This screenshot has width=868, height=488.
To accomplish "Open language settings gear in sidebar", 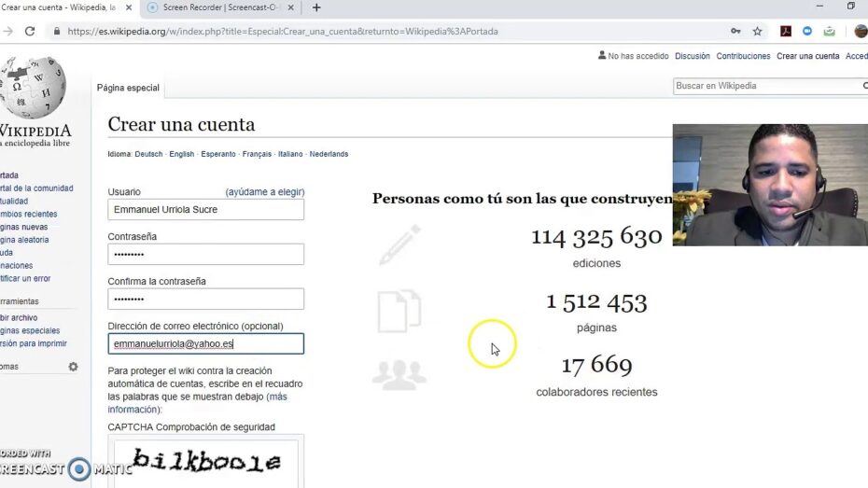I will tap(73, 367).
